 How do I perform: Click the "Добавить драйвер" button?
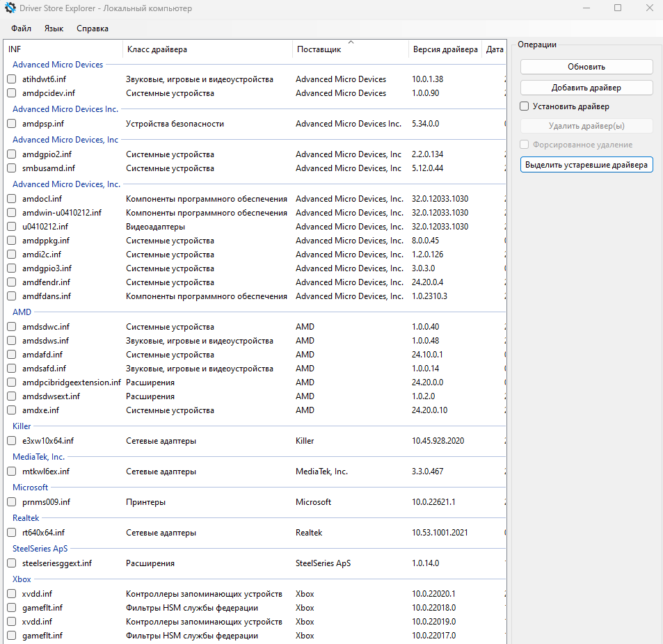pos(586,88)
